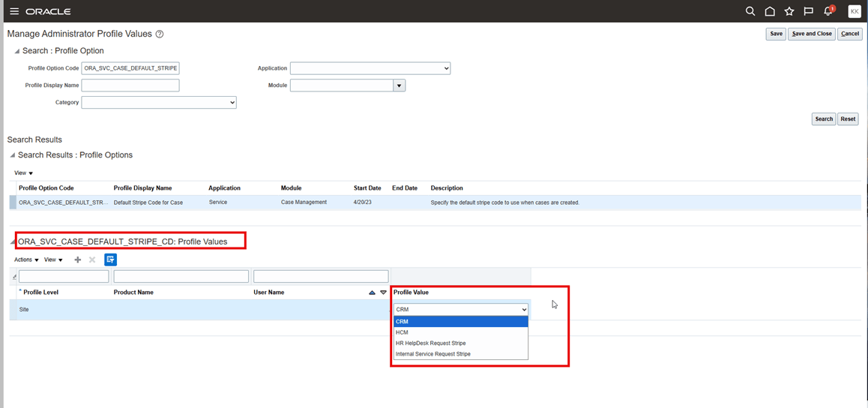Go to the Home icon
Viewport: 868px width, 408px height.
tap(770, 11)
